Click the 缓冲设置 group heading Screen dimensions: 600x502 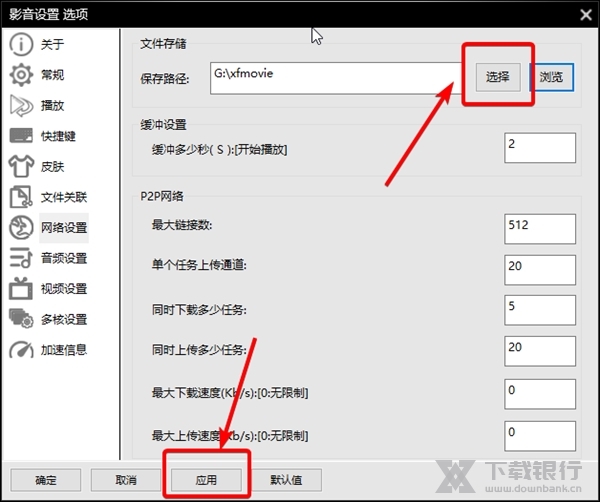click(x=163, y=125)
